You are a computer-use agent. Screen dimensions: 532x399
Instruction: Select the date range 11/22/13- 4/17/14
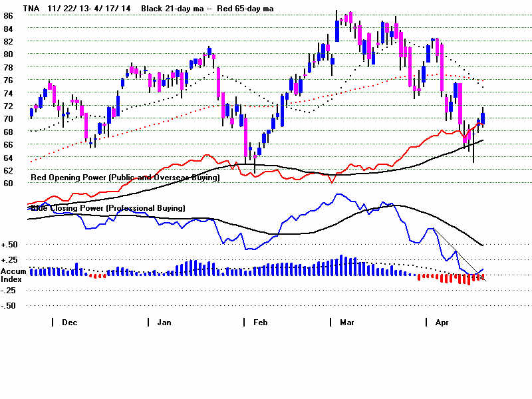tap(89, 9)
